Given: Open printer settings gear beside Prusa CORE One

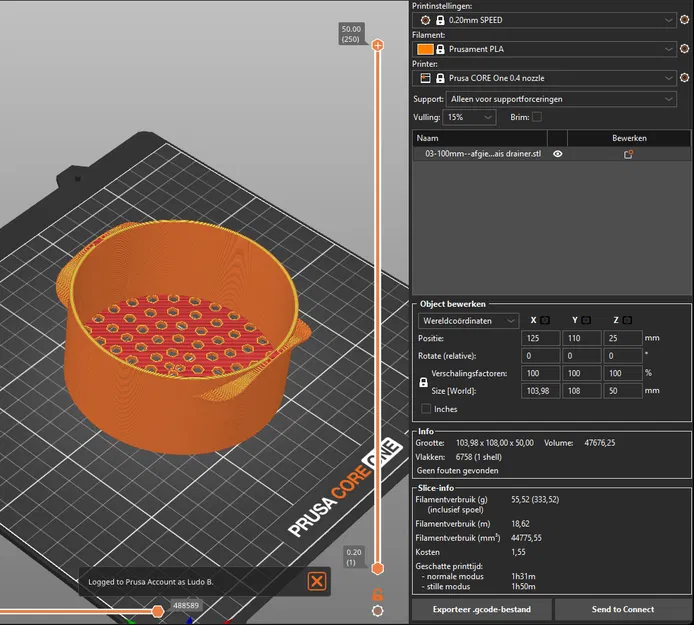Looking at the screenshot, I should (686, 77).
